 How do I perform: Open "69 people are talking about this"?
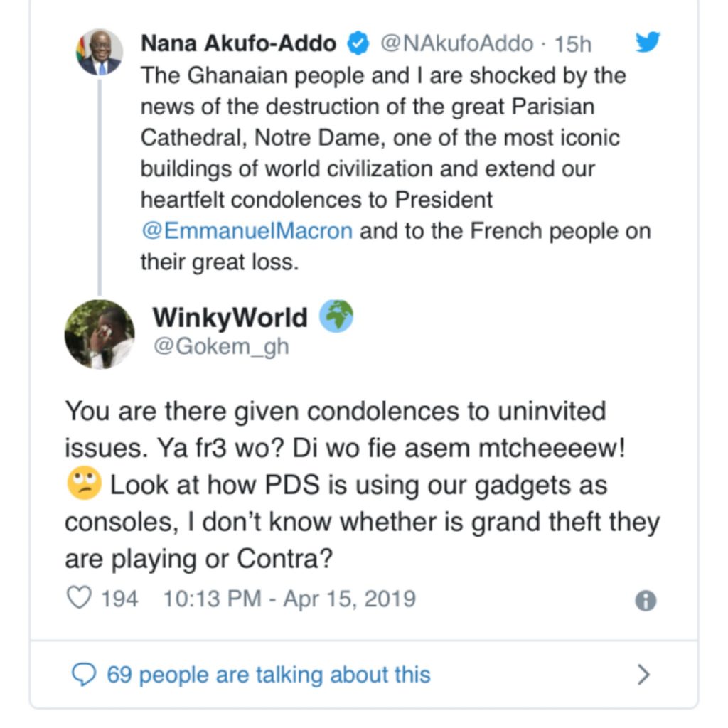(268, 673)
